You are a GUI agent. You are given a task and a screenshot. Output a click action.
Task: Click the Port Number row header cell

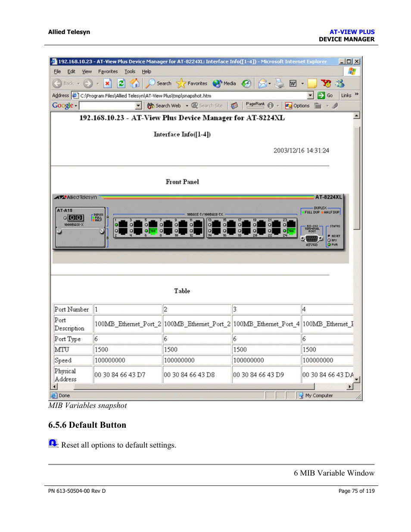[72, 309]
